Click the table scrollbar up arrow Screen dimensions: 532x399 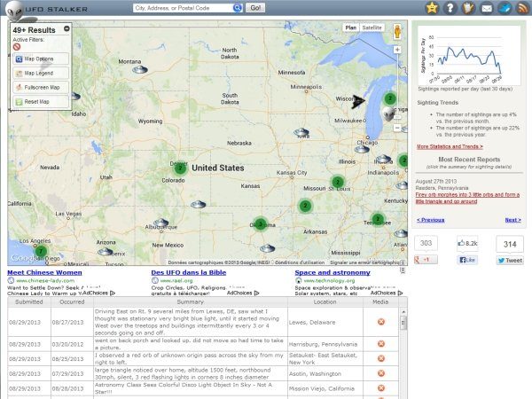pos(403,312)
